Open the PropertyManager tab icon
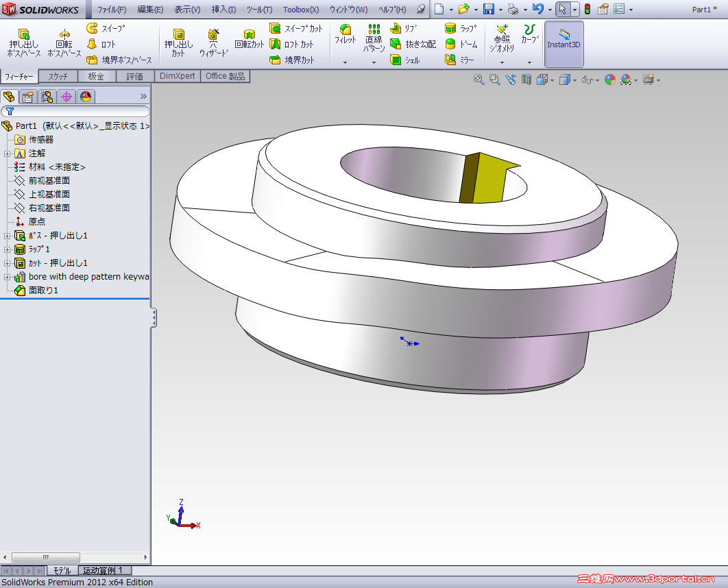 click(x=28, y=97)
